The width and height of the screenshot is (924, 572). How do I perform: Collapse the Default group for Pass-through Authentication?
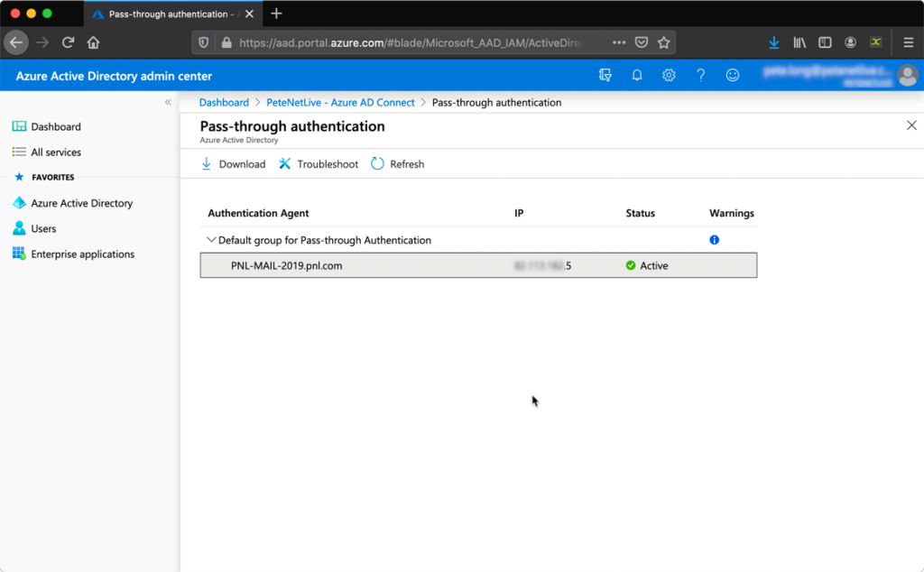[x=211, y=240]
